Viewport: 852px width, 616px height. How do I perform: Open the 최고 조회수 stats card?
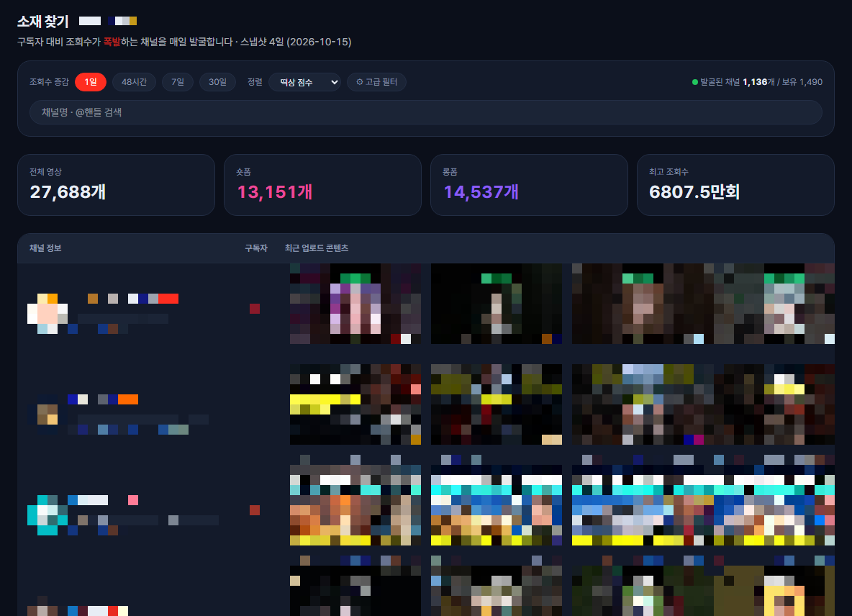[735, 185]
